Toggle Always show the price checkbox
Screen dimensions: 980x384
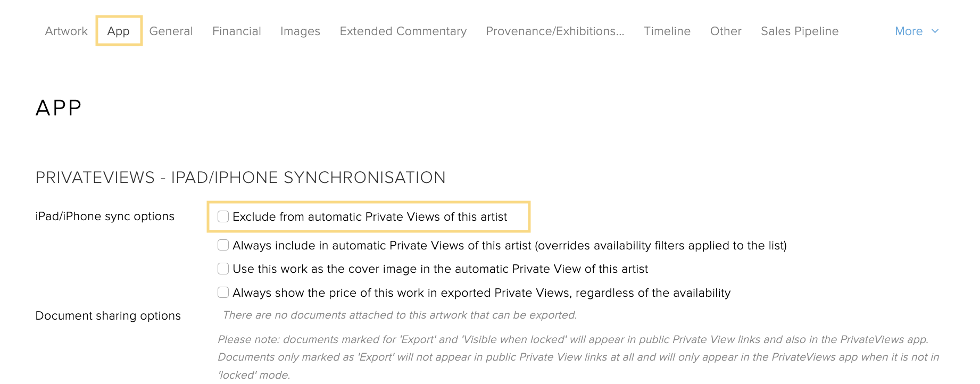[x=223, y=293]
